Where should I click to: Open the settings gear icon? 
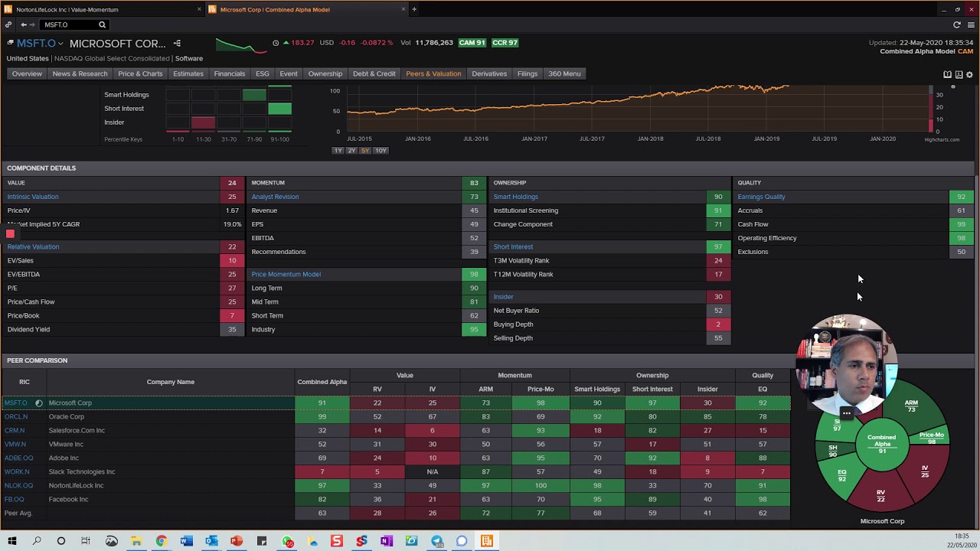pos(969,74)
